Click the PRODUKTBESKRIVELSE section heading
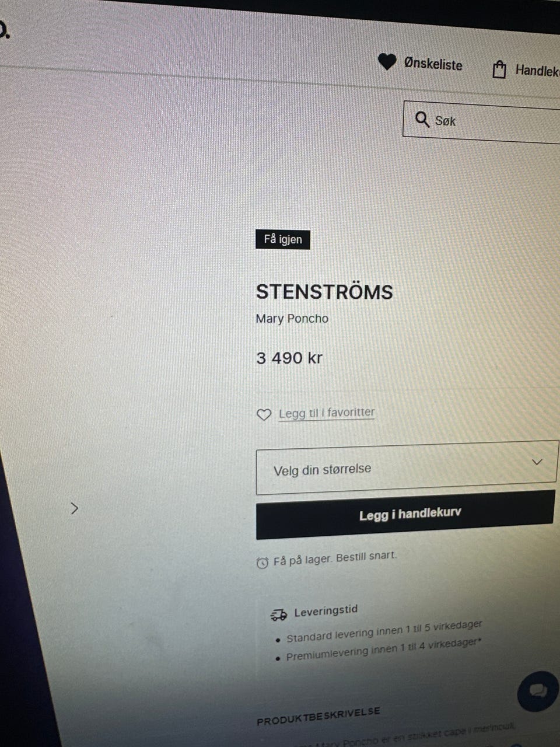The height and width of the screenshot is (747, 560). tap(318, 716)
